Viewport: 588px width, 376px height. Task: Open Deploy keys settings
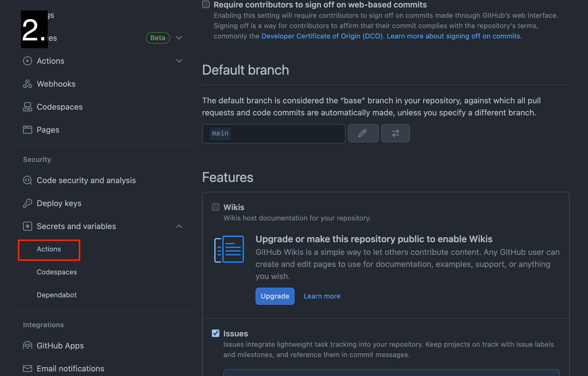pos(59,203)
